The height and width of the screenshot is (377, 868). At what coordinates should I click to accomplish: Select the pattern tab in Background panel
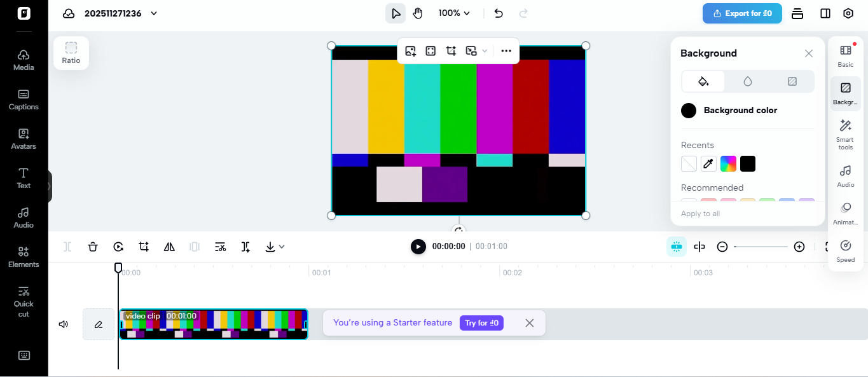(792, 81)
